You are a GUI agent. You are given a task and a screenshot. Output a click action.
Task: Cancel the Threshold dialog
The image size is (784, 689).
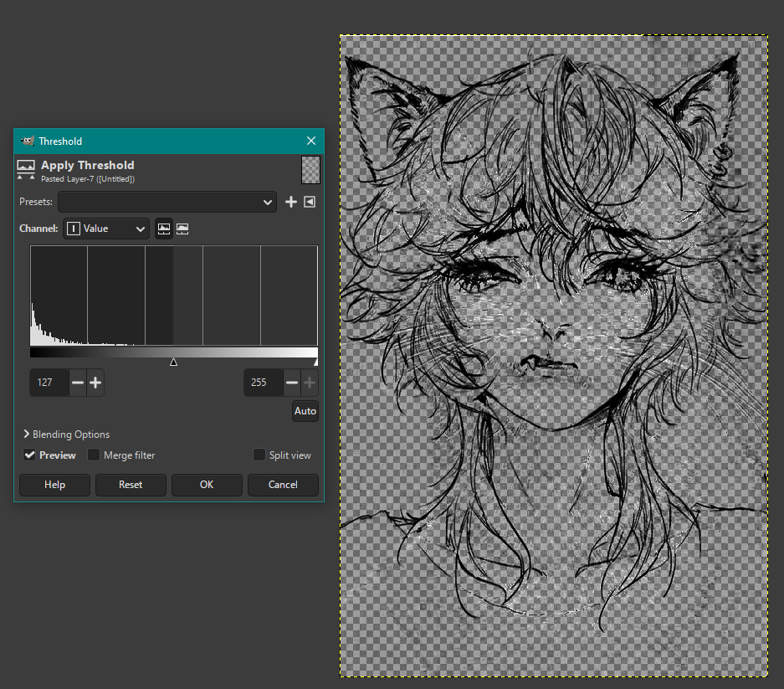click(283, 485)
